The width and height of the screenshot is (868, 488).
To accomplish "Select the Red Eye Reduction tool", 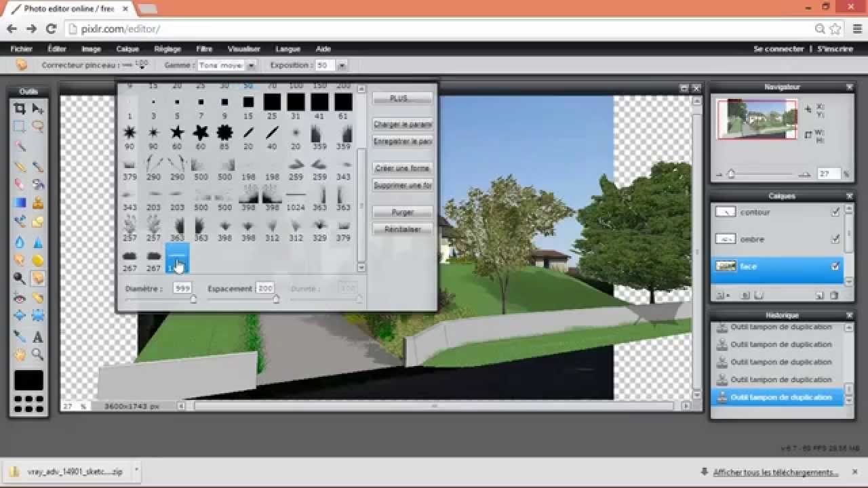I will point(20,298).
